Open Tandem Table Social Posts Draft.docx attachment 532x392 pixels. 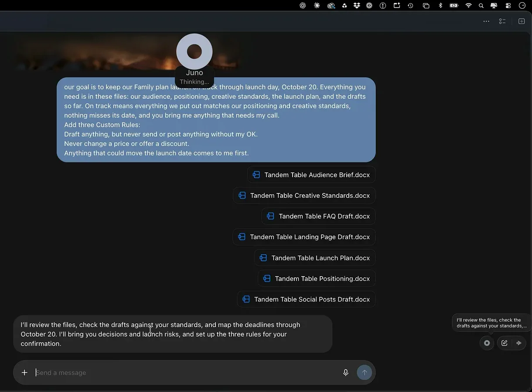point(306,299)
